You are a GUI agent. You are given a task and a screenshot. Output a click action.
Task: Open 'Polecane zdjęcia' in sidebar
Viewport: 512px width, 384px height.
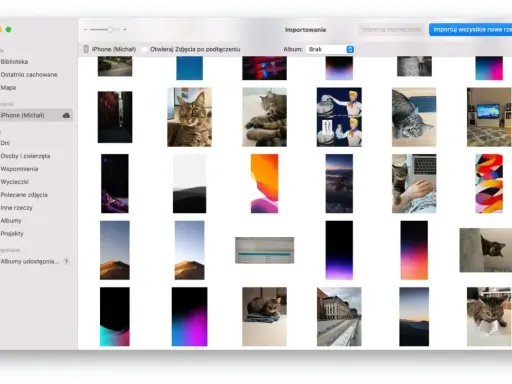(24, 195)
